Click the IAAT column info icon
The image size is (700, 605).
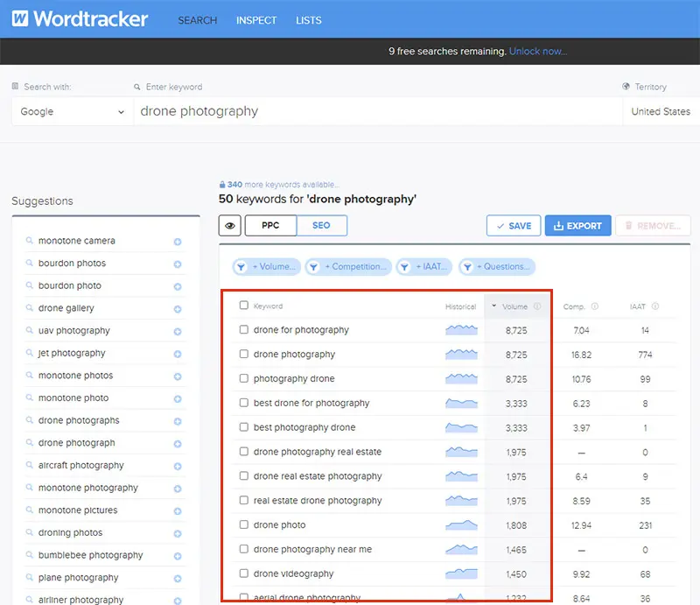655,306
